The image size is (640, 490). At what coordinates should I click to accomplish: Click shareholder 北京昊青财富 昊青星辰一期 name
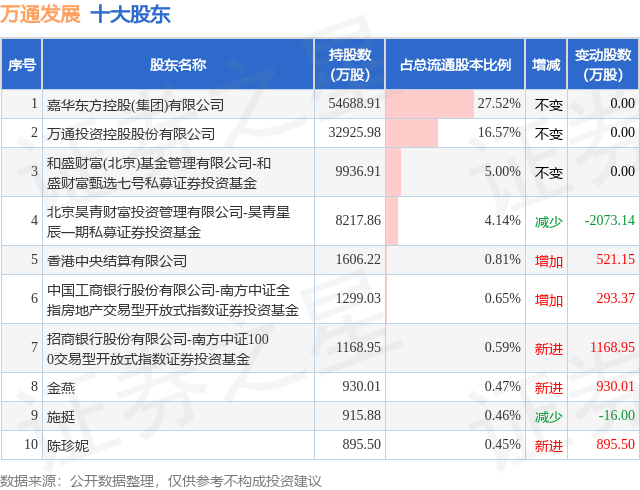point(168,222)
